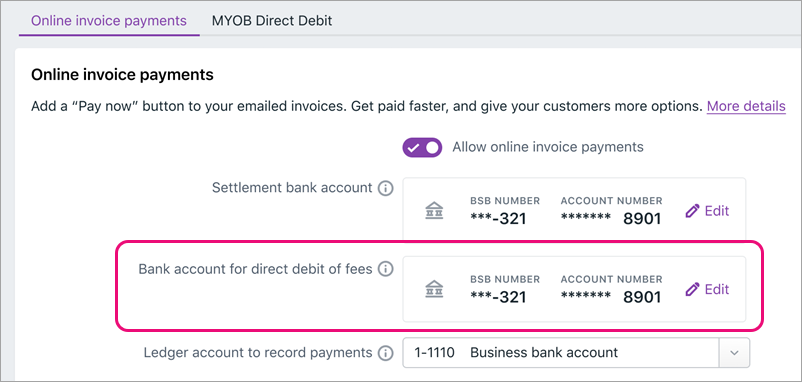Select the Online invoice payments tab

(109, 21)
